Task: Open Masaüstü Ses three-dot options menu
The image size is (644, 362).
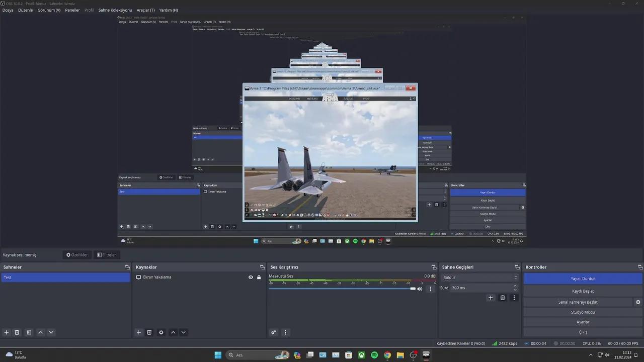Action: tap(430, 289)
